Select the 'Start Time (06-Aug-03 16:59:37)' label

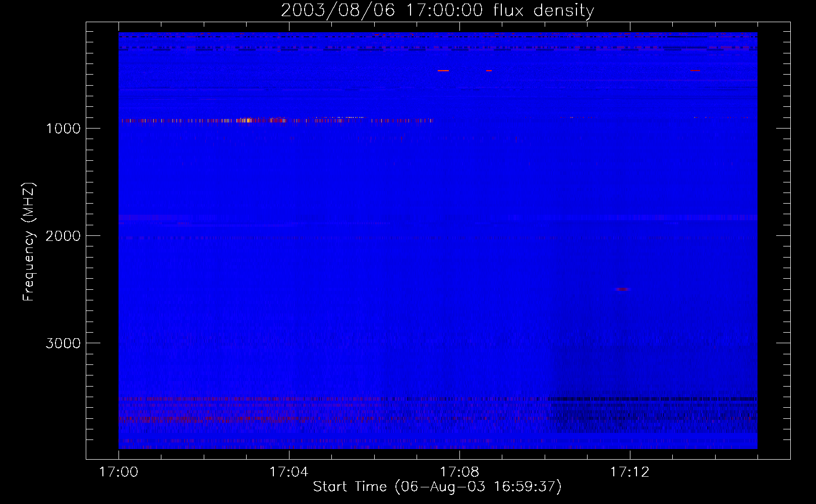[x=437, y=487]
